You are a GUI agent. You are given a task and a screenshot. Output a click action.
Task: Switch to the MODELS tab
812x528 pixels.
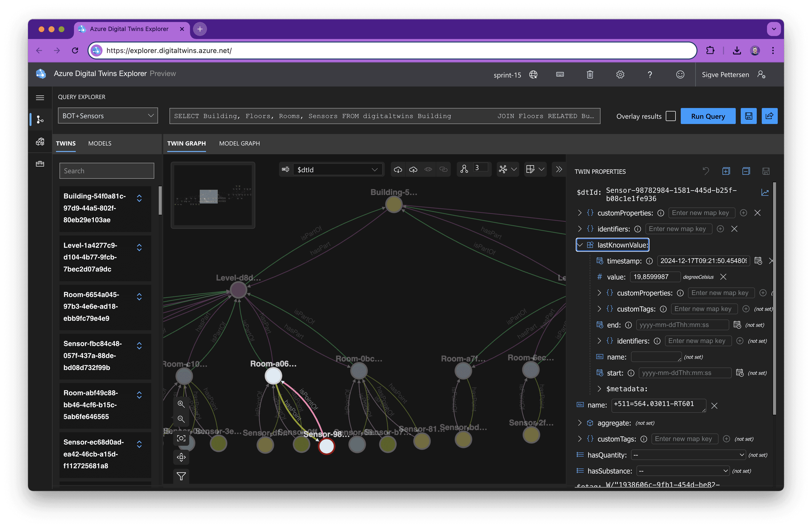pyautogui.click(x=99, y=143)
